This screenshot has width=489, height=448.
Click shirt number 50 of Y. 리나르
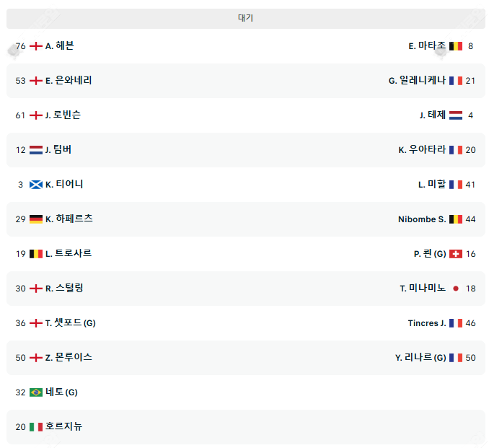tap(470, 358)
